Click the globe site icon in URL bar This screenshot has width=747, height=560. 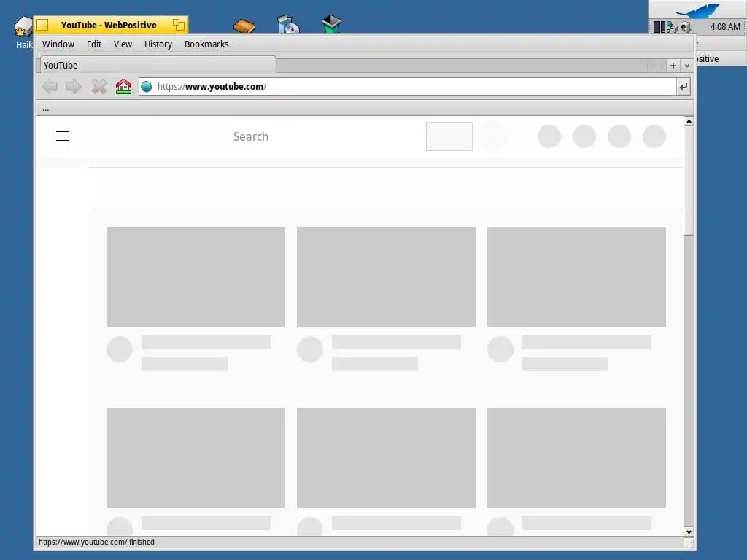[147, 87]
